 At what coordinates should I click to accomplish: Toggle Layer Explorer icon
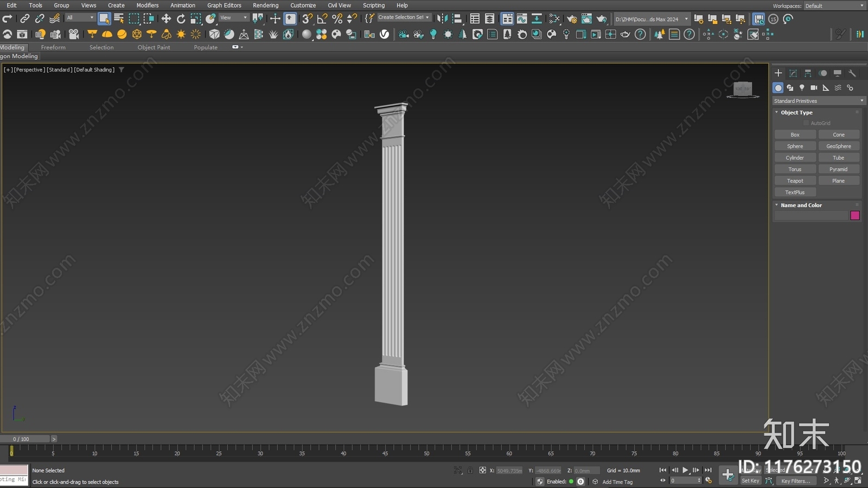tap(490, 19)
